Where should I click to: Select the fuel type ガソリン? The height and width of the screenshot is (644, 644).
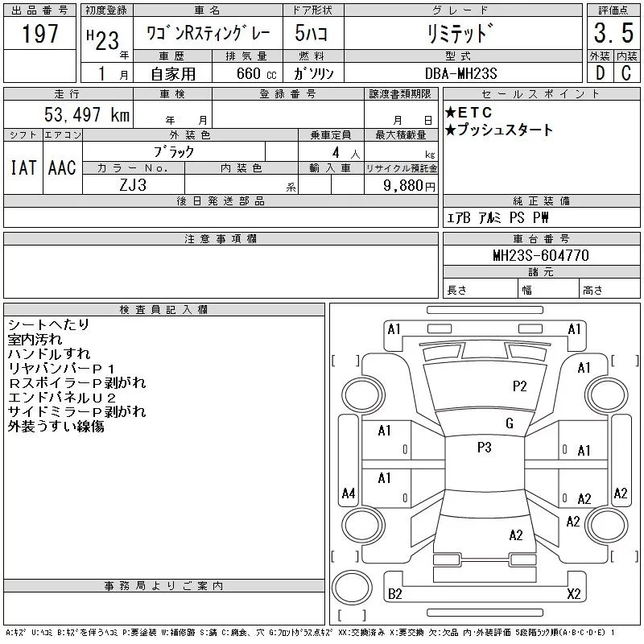pos(313,73)
